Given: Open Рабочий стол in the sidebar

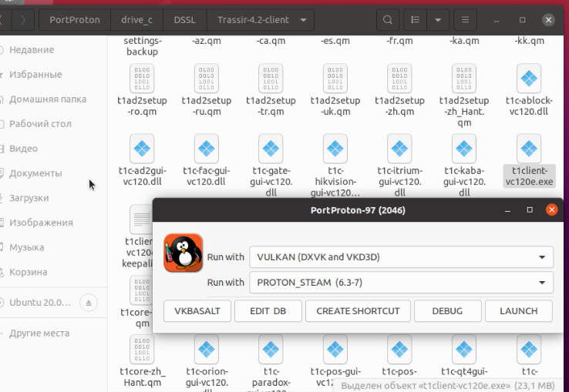Looking at the screenshot, I should click(40, 124).
